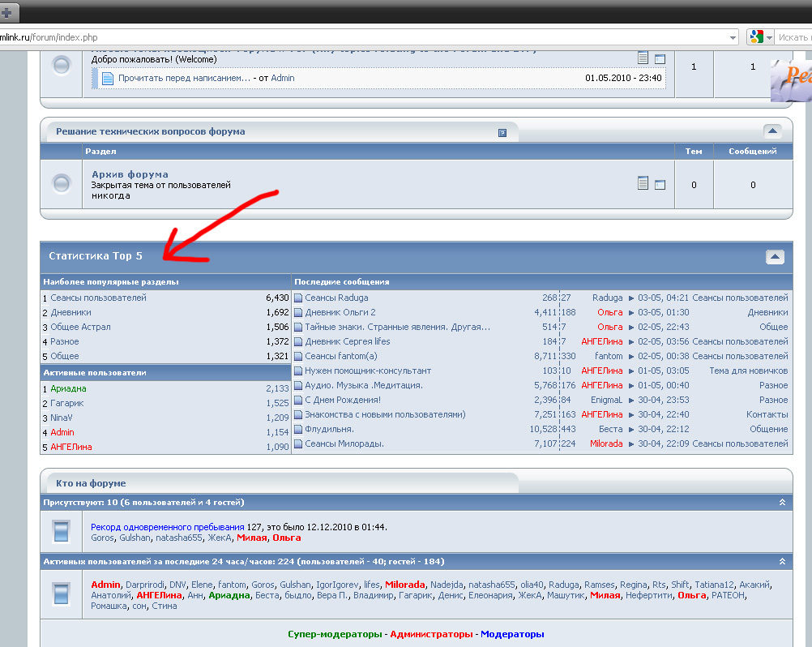Screen dimensions: 812x647
Task: Open the search engine selector dropdown
Action: [770, 38]
